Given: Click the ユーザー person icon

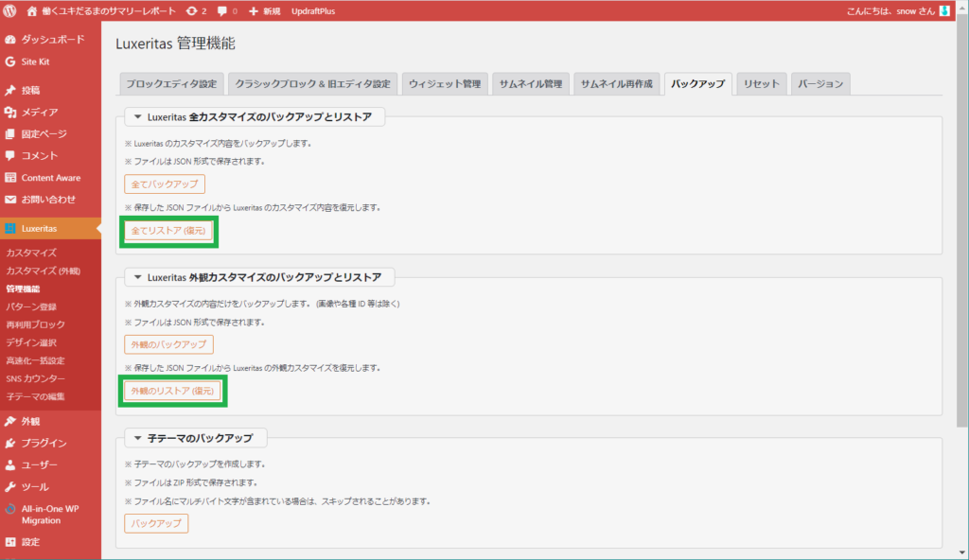Looking at the screenshot, I should tap(9, 464).
